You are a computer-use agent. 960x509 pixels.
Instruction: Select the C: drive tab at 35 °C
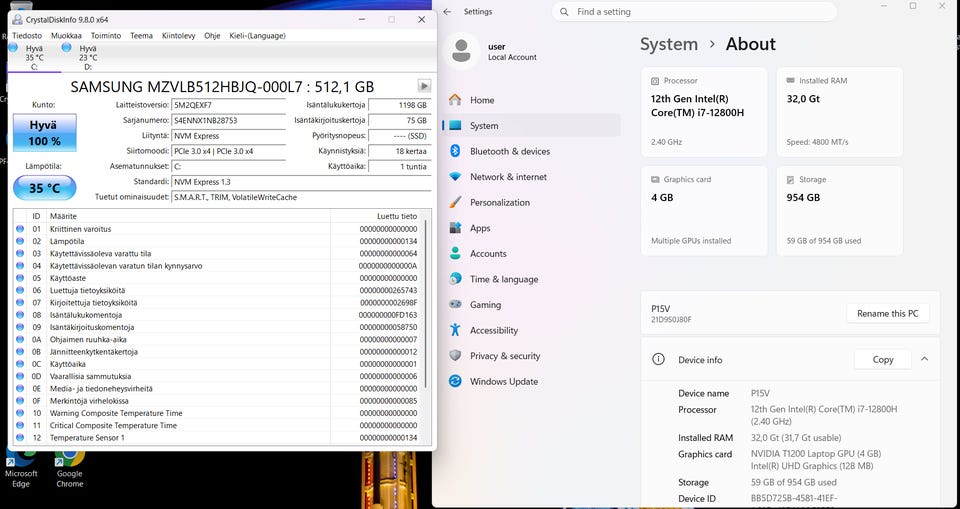(32, 57)
